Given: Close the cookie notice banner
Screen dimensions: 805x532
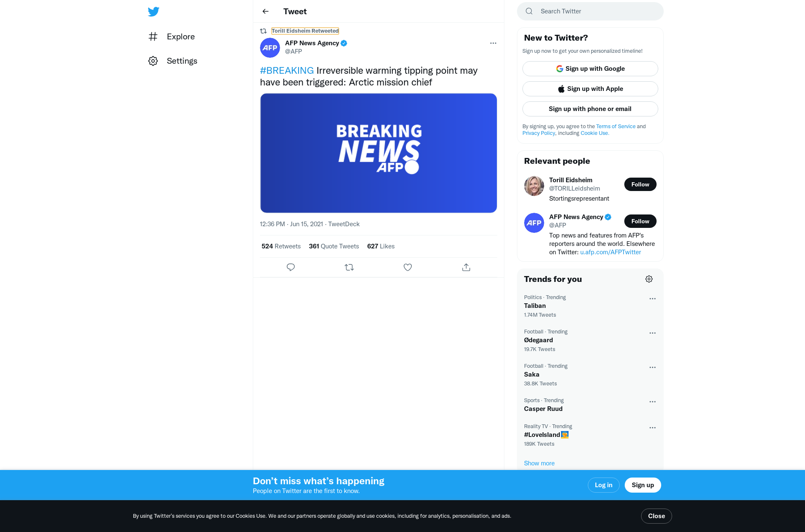Looking at the screenshot, I should coord(657,516).
